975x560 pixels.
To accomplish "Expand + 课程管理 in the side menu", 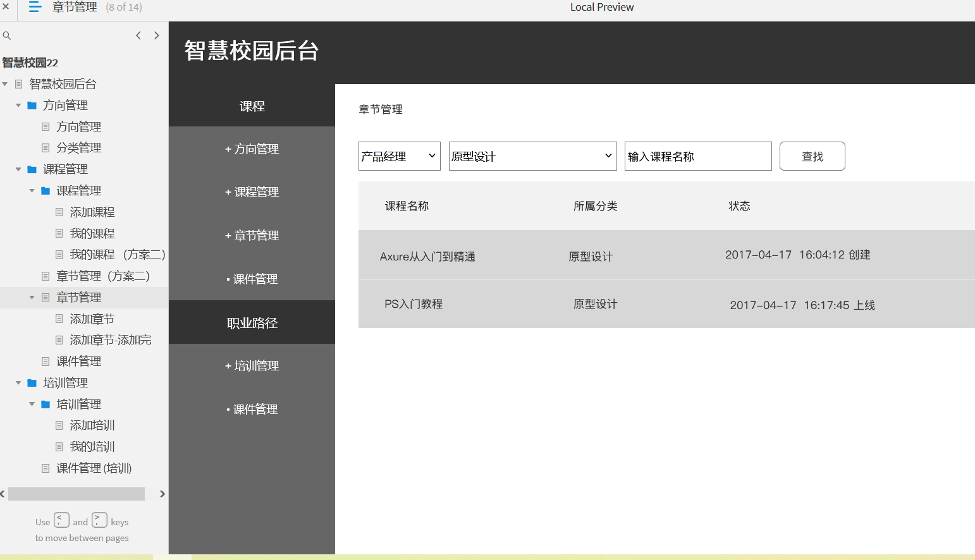I will pos(252,192).
